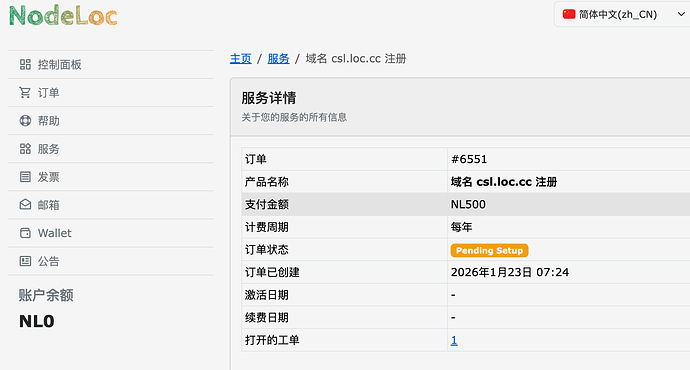
Task: Click the 帮助 lifebuoy icon
Action: pyautogui.click(x=26, y=121)
